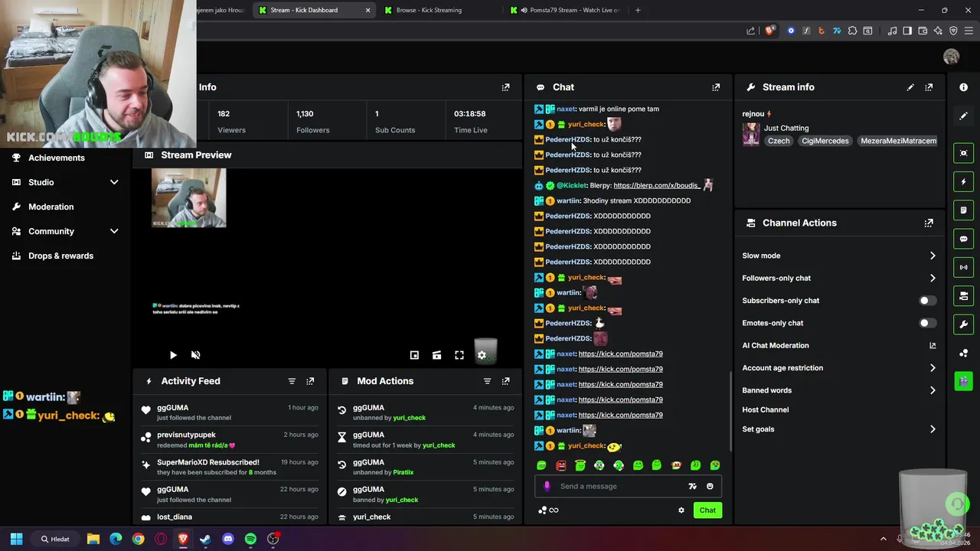Open Mod Actions filter options
Viewport: 980px width, 551px height.
(x=487, y=381)
